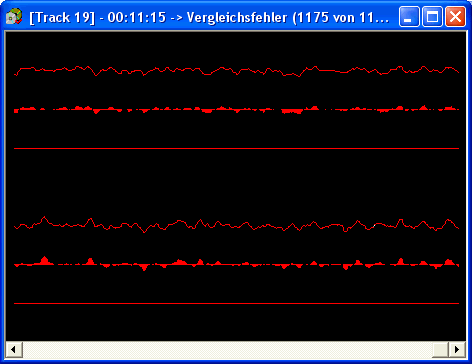Click the upper channel's filled difference waveform
The image size is (472, 364).
pos(237,110)
